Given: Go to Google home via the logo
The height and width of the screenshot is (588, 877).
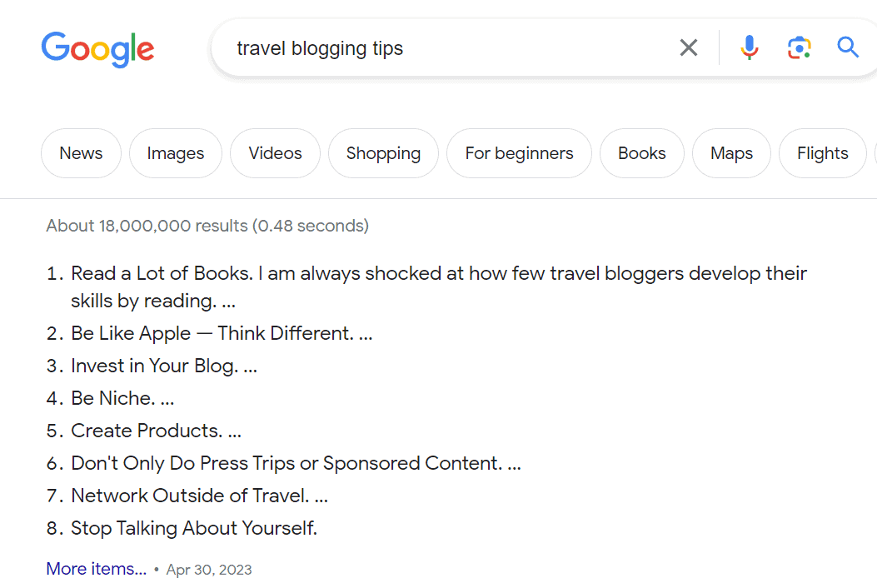Looking at the screenshot, I should click(x=98, y=49).
